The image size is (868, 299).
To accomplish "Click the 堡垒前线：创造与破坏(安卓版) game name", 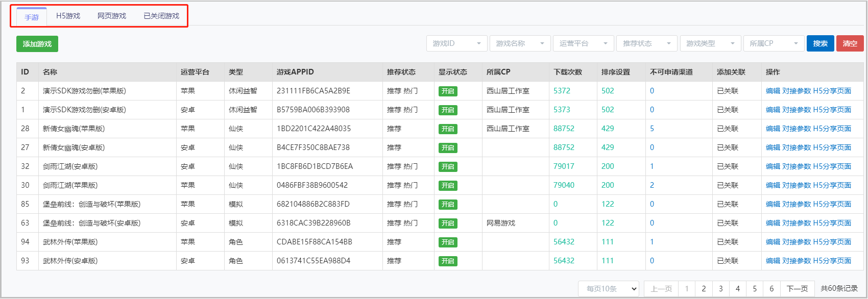I will 91,223.
